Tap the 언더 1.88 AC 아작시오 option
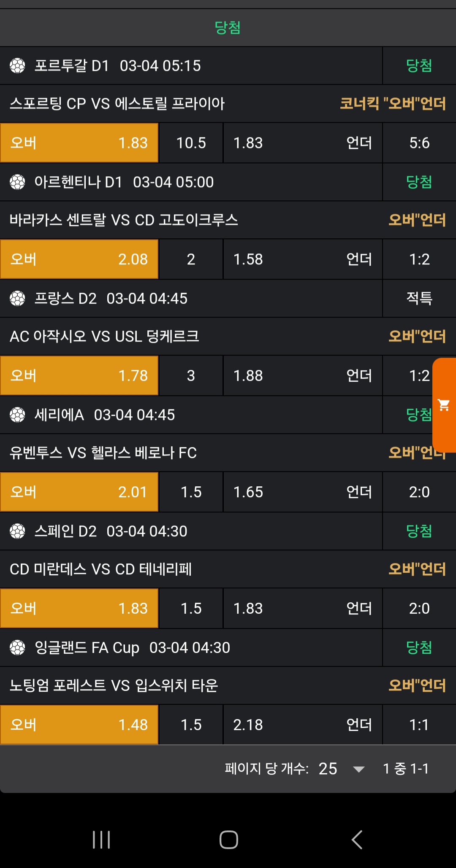Viewport: 456px width, 868px height. pos(302,376)
